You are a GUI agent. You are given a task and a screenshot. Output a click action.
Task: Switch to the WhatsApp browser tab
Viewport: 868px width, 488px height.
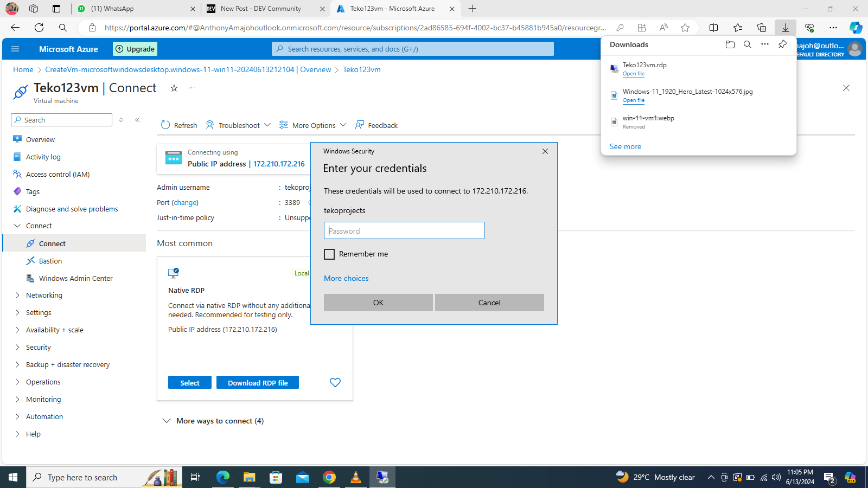(x=136, y=9)
